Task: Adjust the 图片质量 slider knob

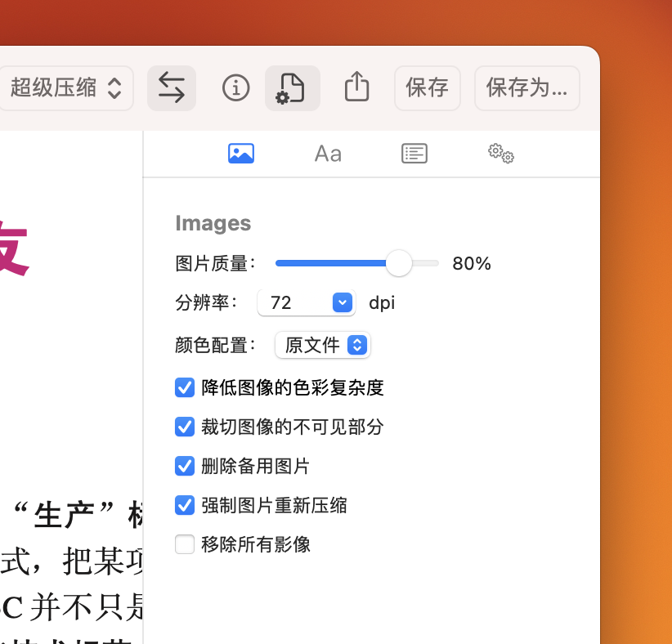Action: (399, 263)
